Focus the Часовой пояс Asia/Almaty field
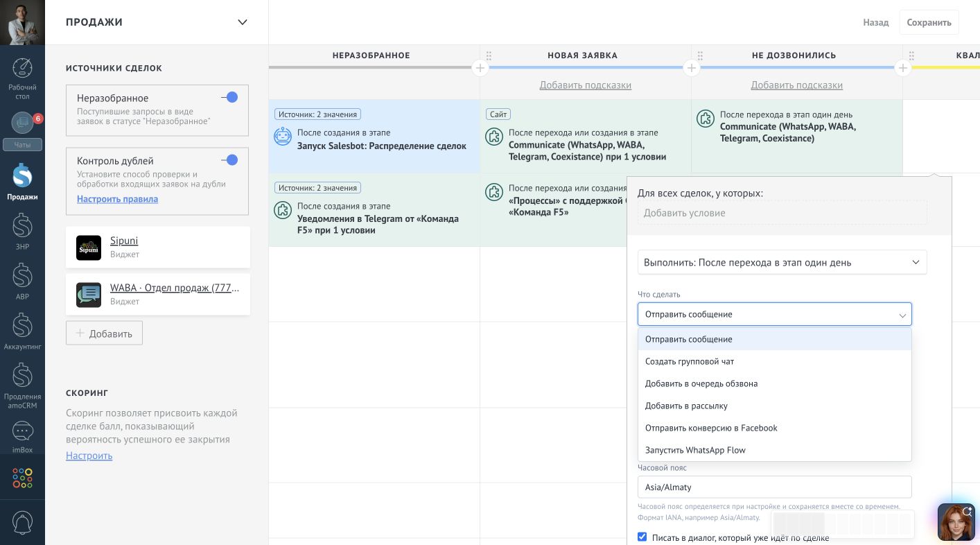This screenshot has height=545, width=980. 775,487
